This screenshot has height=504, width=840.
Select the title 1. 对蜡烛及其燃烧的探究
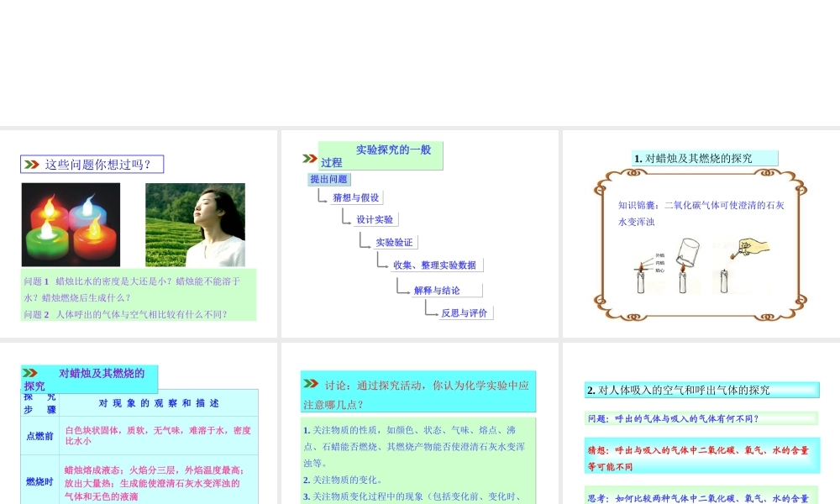tap(705, 159)
